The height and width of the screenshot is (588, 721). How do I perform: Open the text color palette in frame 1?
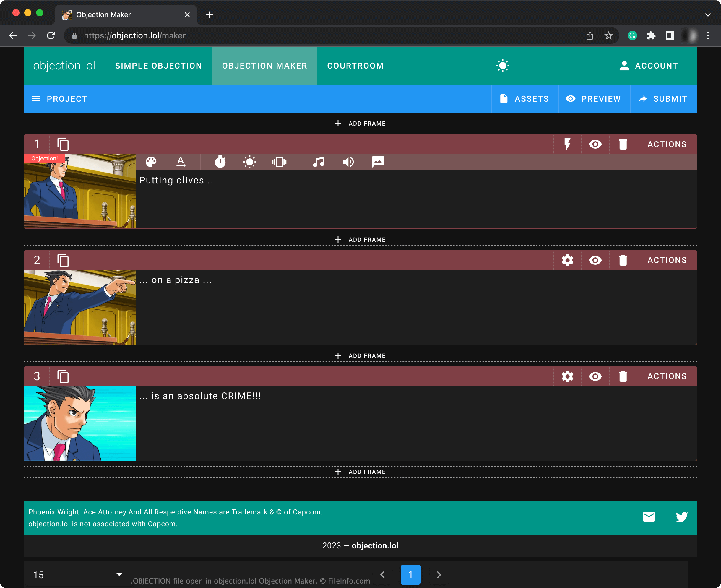point(151,162)
